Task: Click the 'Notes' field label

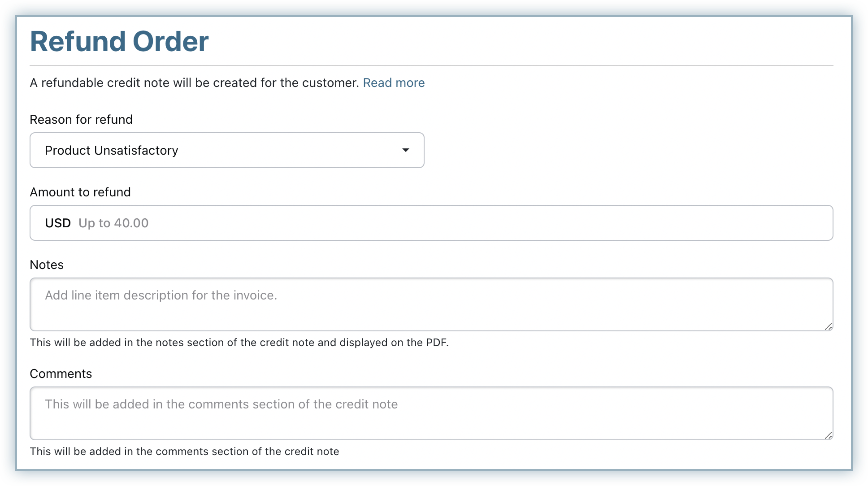Action: pos(47,265)
